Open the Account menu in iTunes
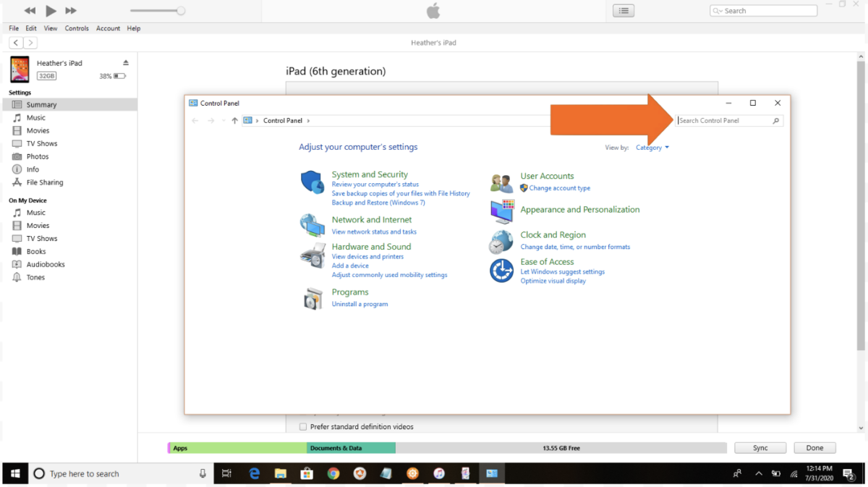Screen dimensions: 868x487 coord(108,28)
